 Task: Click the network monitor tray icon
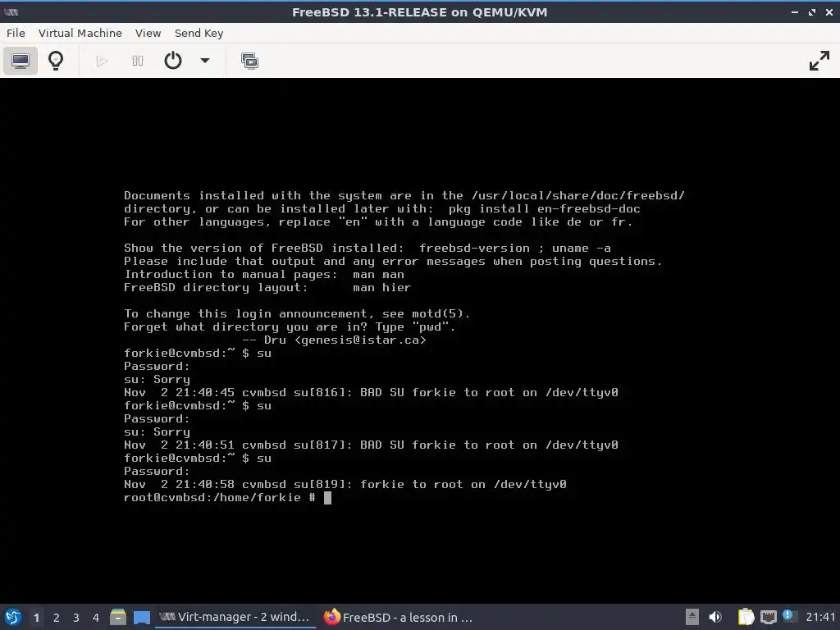pyautogui.click(x=768, y=617)
